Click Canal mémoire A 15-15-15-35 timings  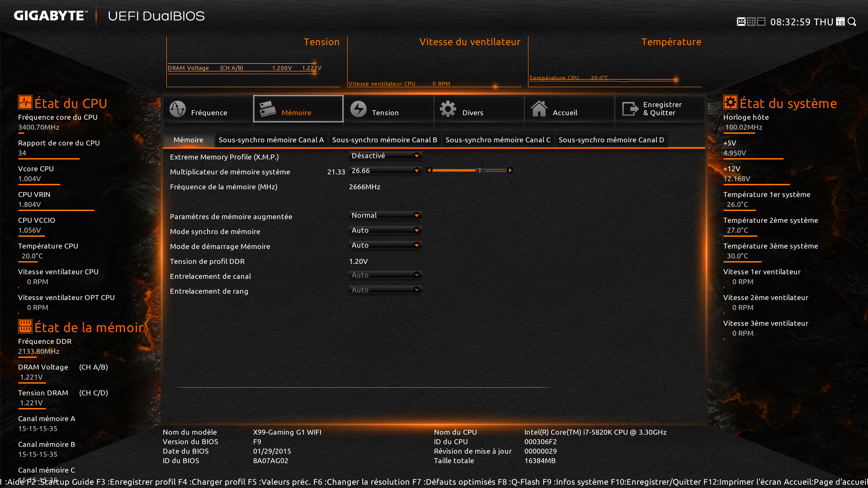(38, 429)
